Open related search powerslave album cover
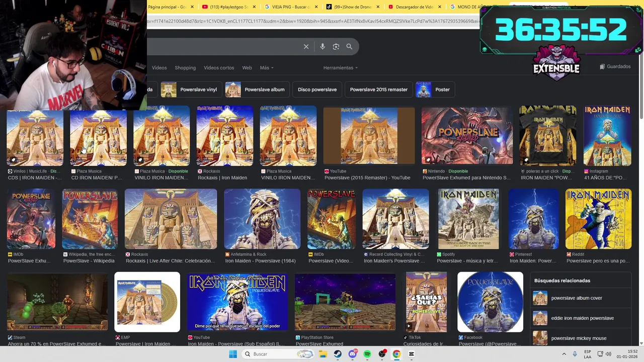644x362 pixels. tap(581, 298)
